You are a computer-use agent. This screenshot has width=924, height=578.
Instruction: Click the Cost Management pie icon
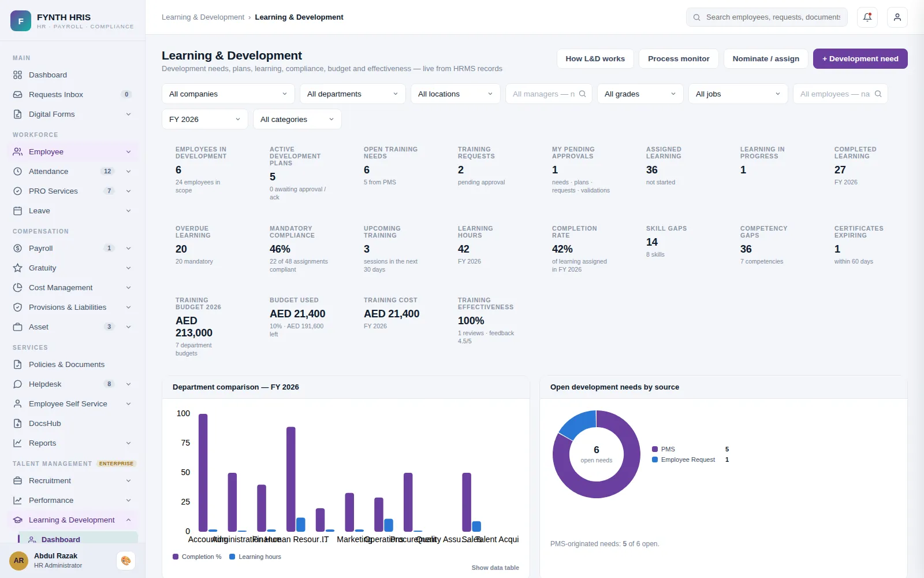18,288
